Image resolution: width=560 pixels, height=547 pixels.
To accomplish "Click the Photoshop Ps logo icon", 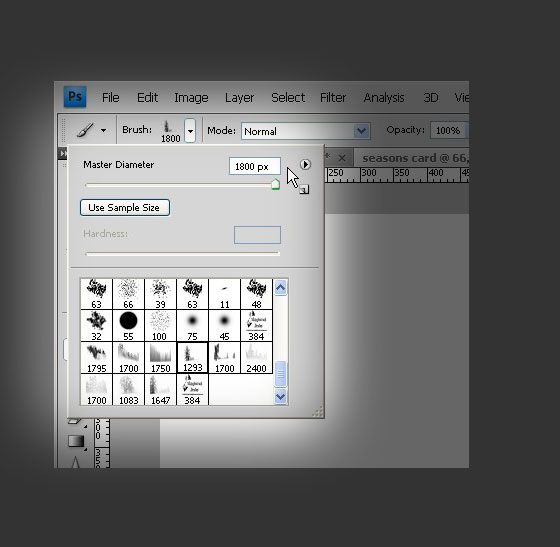I will click(75, 97).
